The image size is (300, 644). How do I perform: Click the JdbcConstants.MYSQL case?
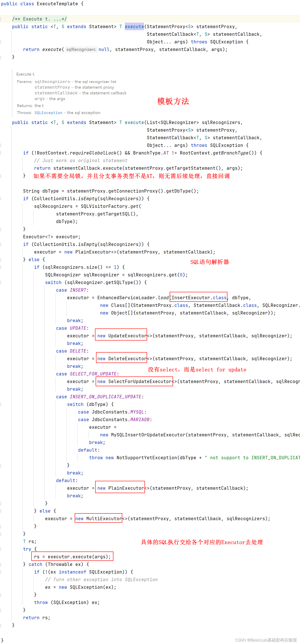(112, 412)
